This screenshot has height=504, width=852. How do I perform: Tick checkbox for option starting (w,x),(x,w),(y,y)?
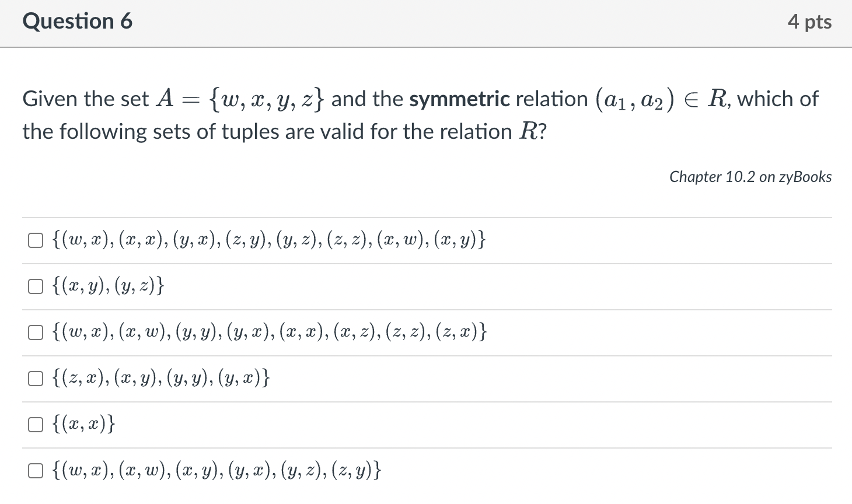click(x=36, y=332)
